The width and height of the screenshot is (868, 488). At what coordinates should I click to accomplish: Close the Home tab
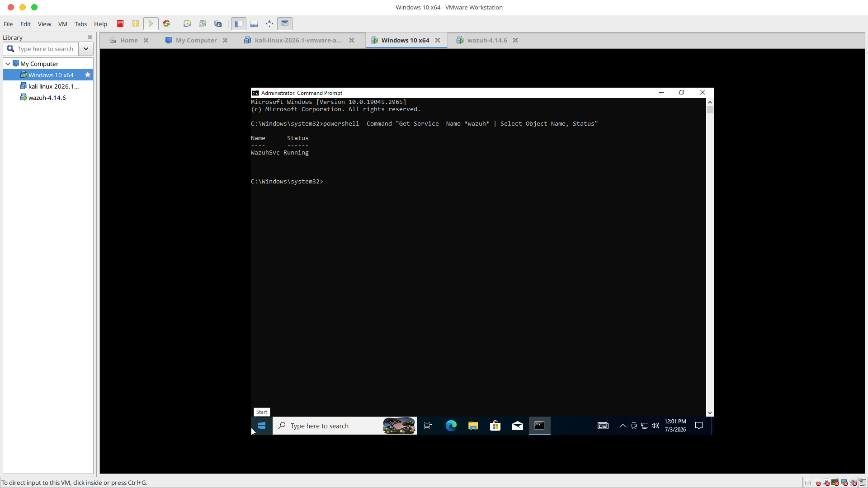tap(146, 40)
